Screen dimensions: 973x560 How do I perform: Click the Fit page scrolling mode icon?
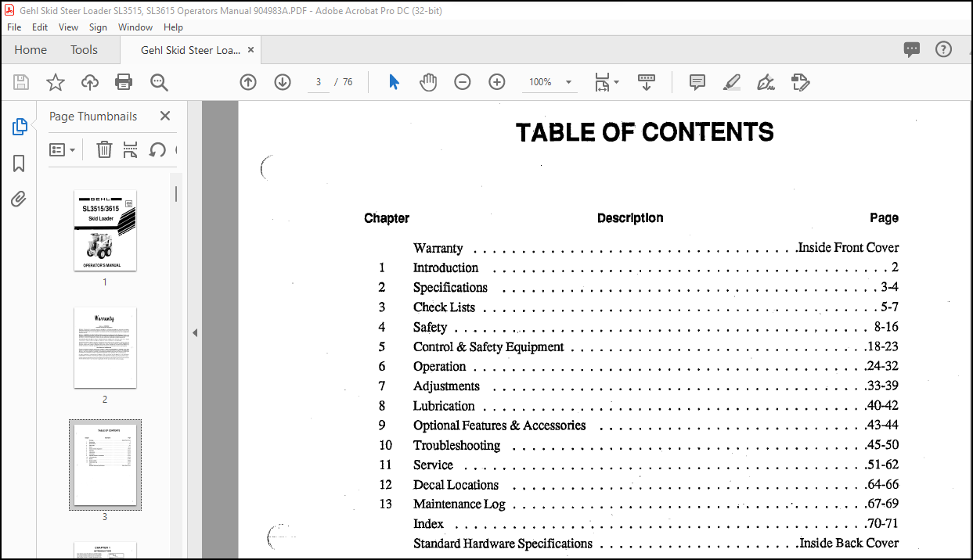pyautogui.click(x=602, y=82)
